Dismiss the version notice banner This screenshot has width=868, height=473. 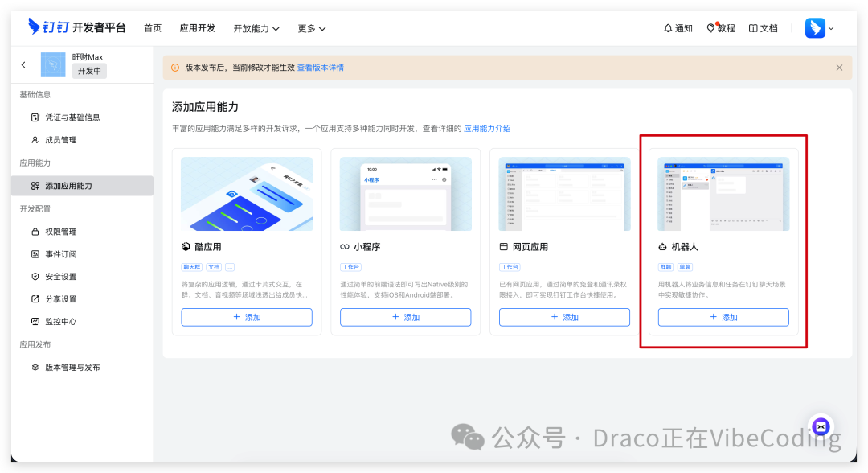(839, 68)
